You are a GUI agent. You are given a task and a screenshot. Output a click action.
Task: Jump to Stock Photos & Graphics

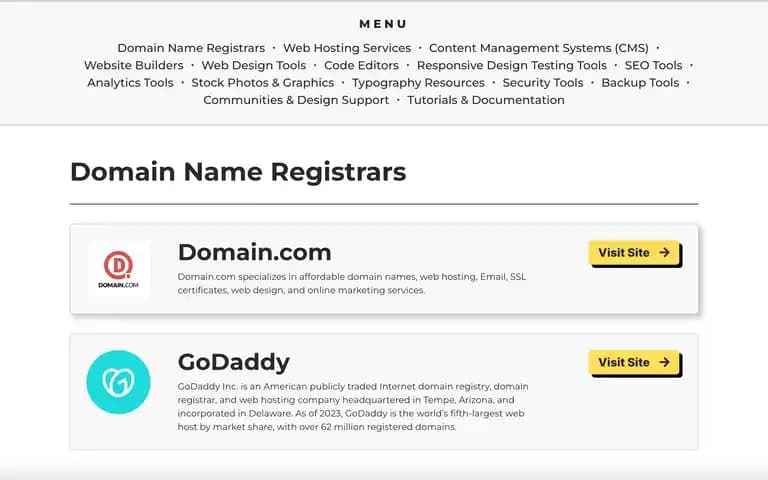click(263, 83)
